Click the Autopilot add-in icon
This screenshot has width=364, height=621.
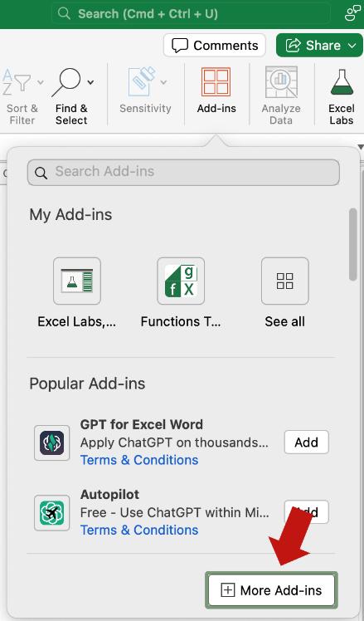(52, 512)
